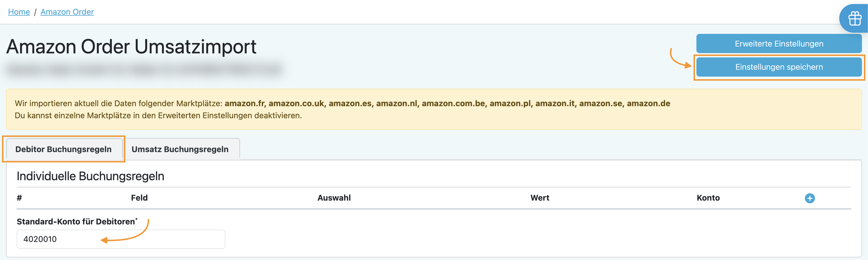Screen dimensions: 868x260
Task: Select the Umsatz Buchungsregeln tab
Action: coord(180,149)
